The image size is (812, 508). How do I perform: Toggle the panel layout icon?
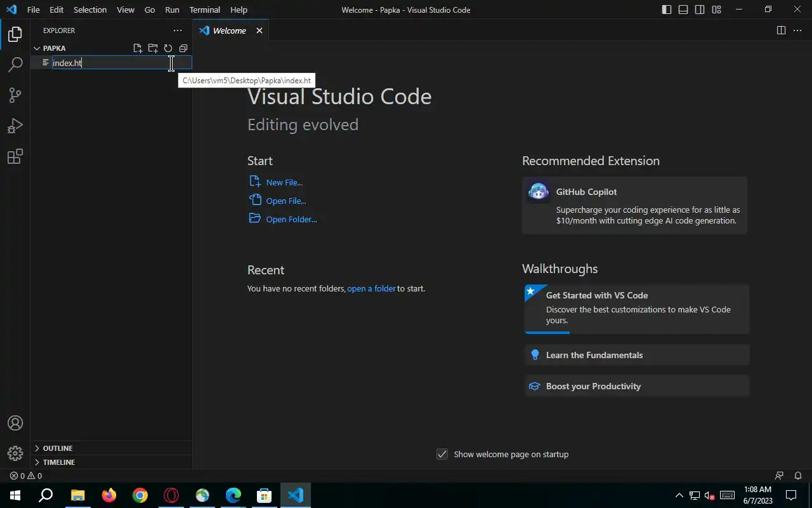683,10
